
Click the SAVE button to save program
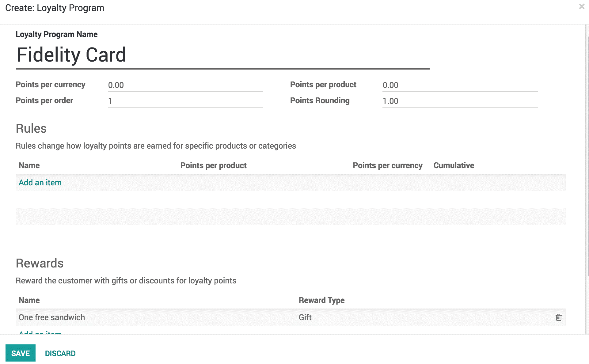[x=20, y=353]
